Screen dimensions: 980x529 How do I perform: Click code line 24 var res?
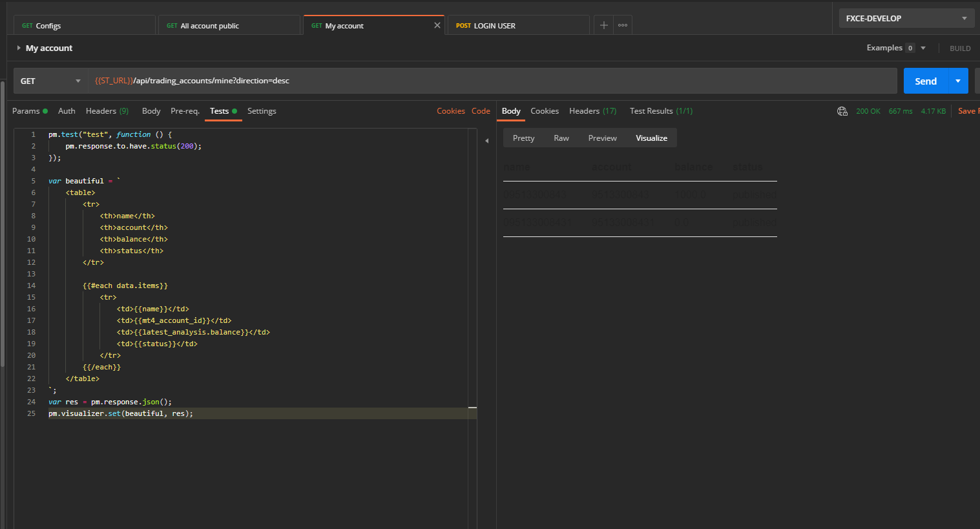[x=110, y=402]
